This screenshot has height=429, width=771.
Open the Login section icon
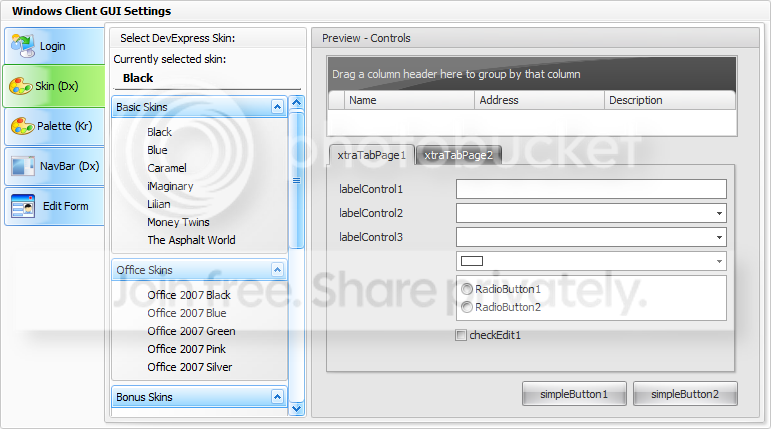23,45
